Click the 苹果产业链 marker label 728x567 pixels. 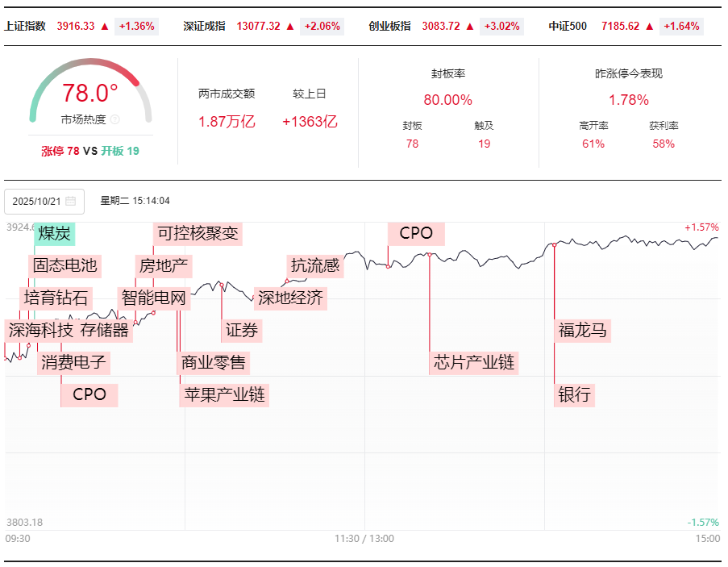pyautogui.click(x=224, y=395)
